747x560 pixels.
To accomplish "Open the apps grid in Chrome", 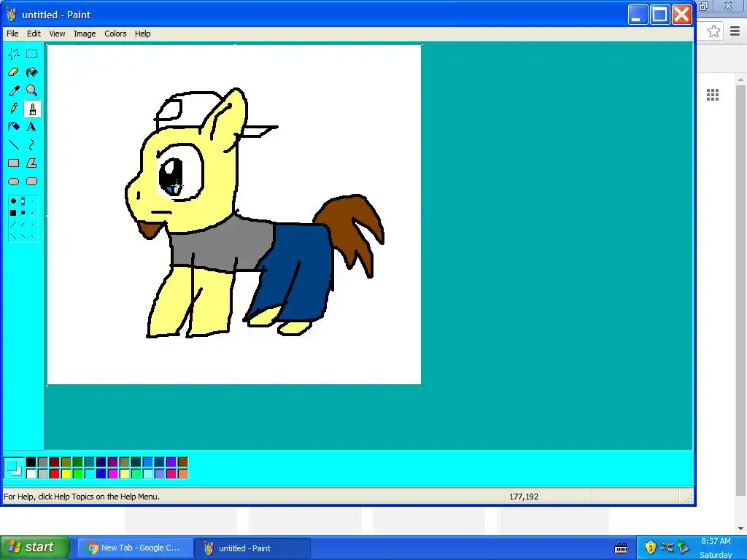I will tap(713, 95).
